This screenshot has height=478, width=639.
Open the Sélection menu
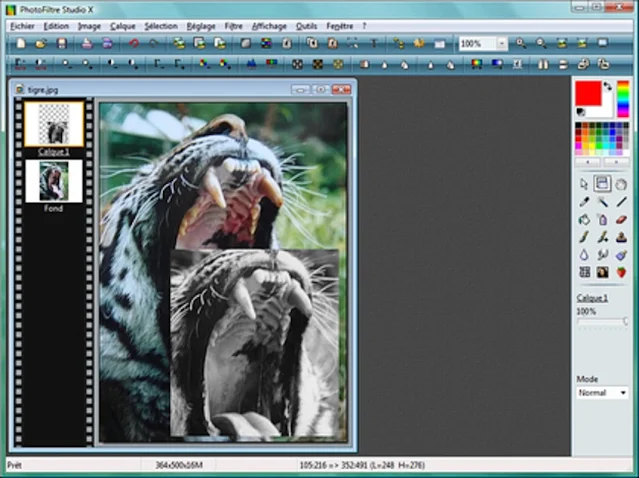(x=161, y=26)
